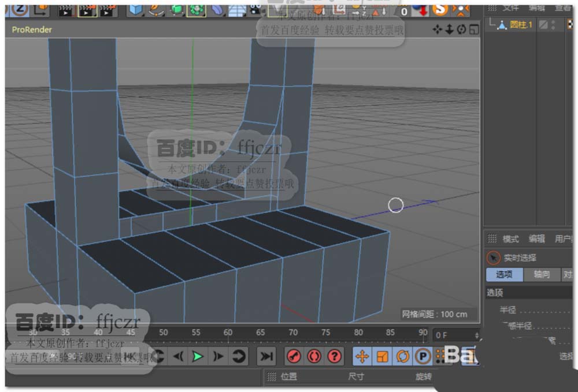This screenshot has width=578, height=392.
Task: Click the render to picture viewer icon
Action: click(87, 10)
